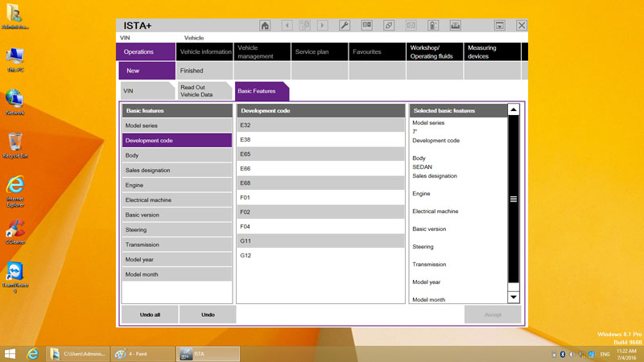Click the back arrow navigation icon
644x362 pixels.
pyautogui.click(x=287, y=26)
